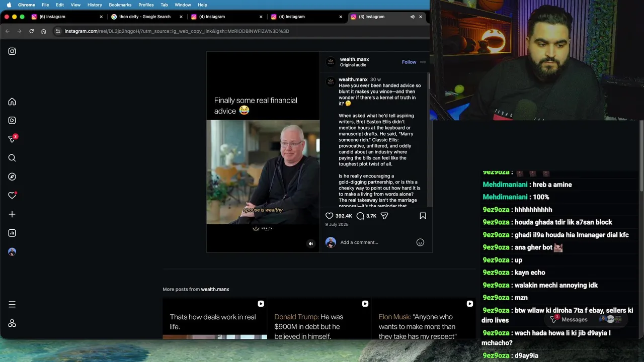Image resolution: width=644 pixels, height=362 pixels.
Task: Open the Chrome app menu
Action: click(x=27, y=5)
